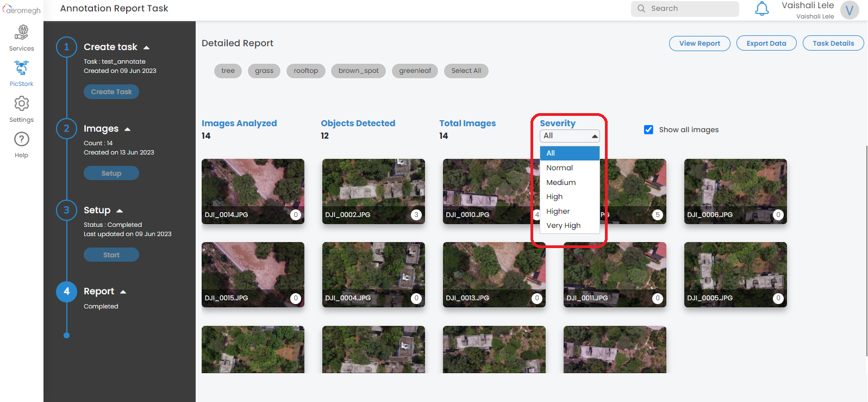Collapse the Images section arrow
The image size is (868, 402).
click(x=128, y=129)
